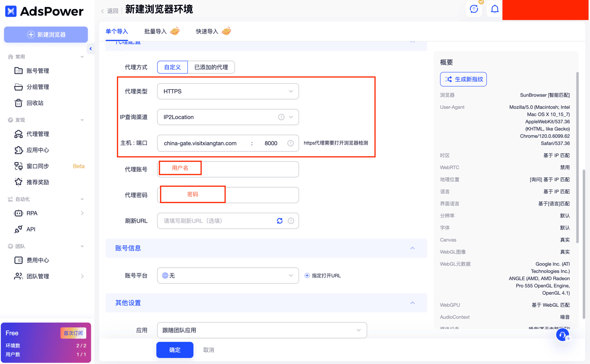Open 应用中心 puzzle item

point(37,150)
